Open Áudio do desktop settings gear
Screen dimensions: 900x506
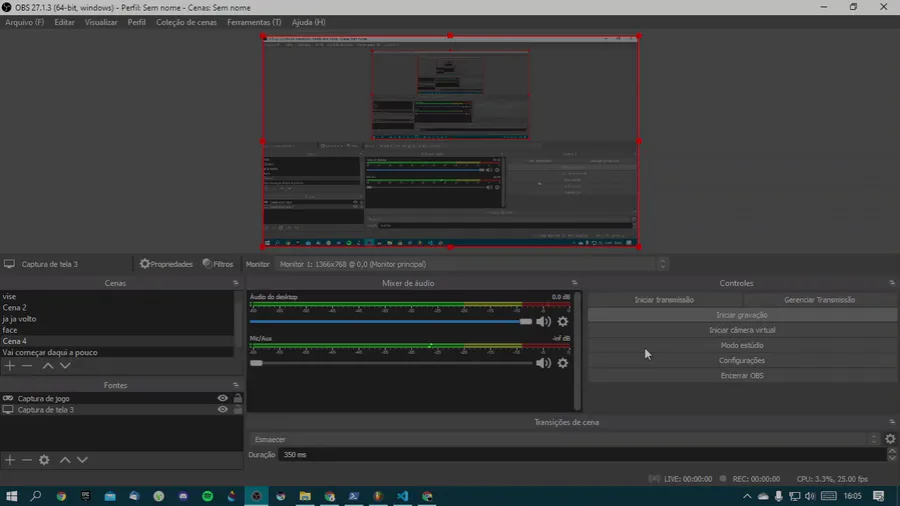point(563,321)
